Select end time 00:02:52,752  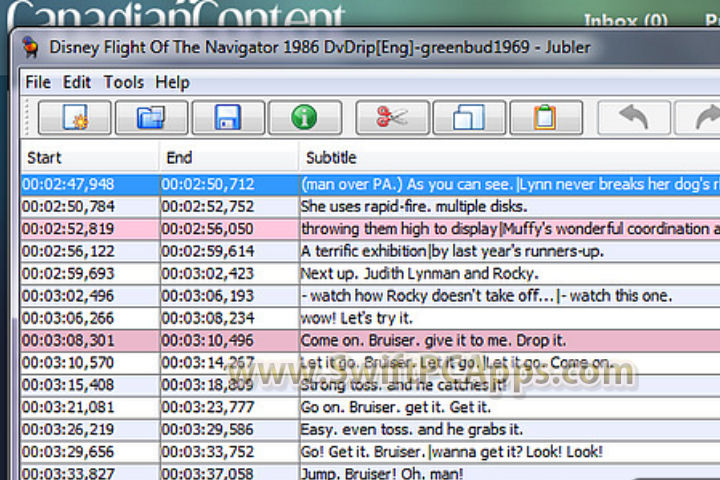(208, 206)
